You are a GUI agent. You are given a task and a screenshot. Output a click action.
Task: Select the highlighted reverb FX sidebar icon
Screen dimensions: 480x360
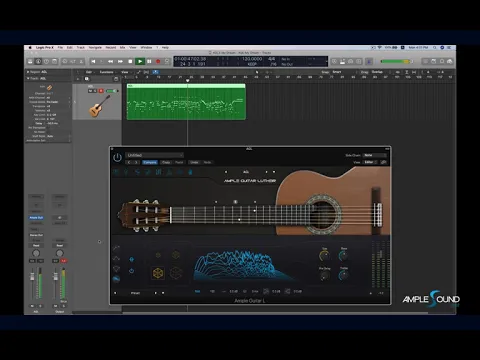(x=116, y=279)
